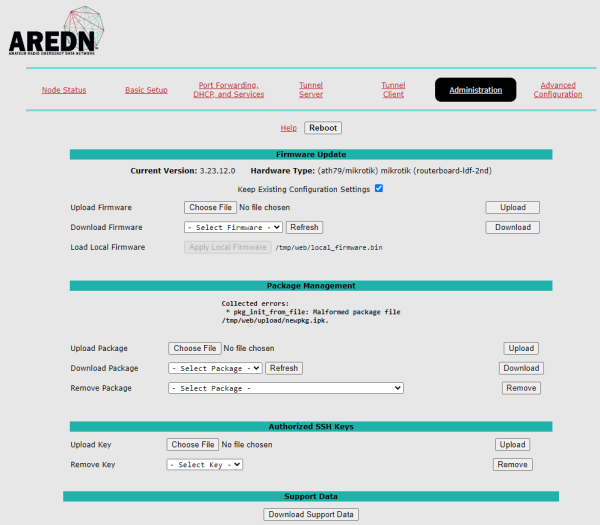Click the AREDN logo
The height and width of the screenshot is (525, 600).
coord(56,31)
